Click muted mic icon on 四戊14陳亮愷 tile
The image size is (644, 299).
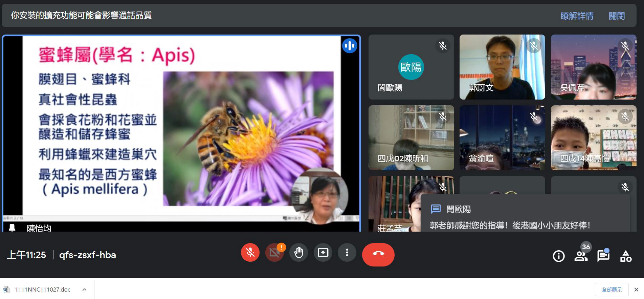tap(625, 116)
